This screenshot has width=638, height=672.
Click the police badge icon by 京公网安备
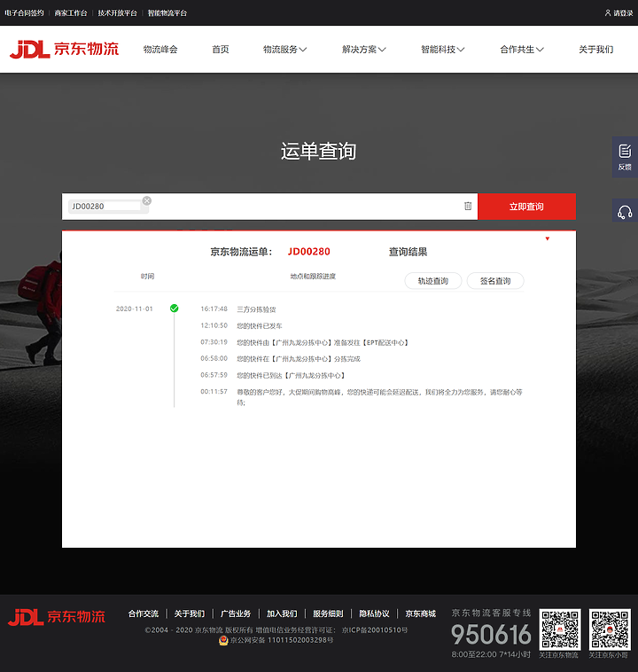(x=223, y=640)
